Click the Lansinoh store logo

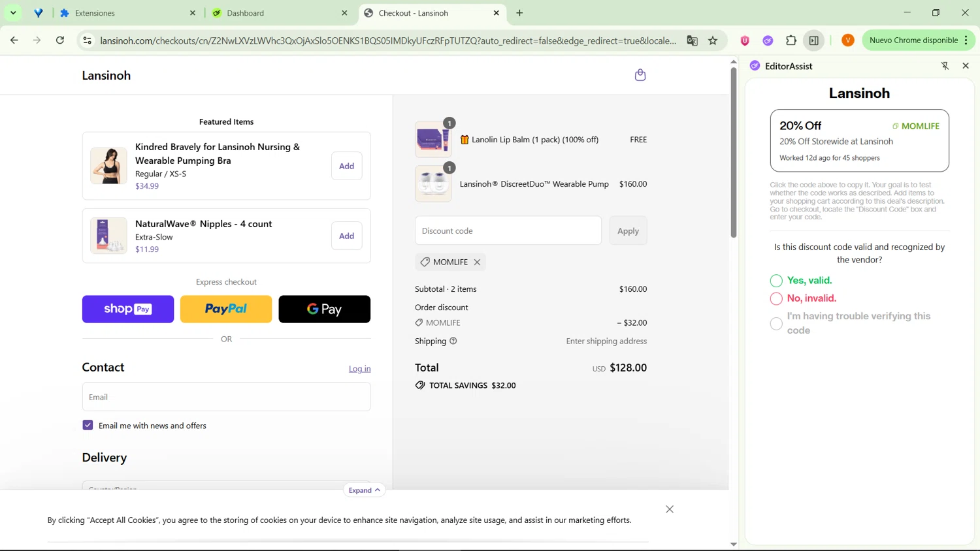106,75
